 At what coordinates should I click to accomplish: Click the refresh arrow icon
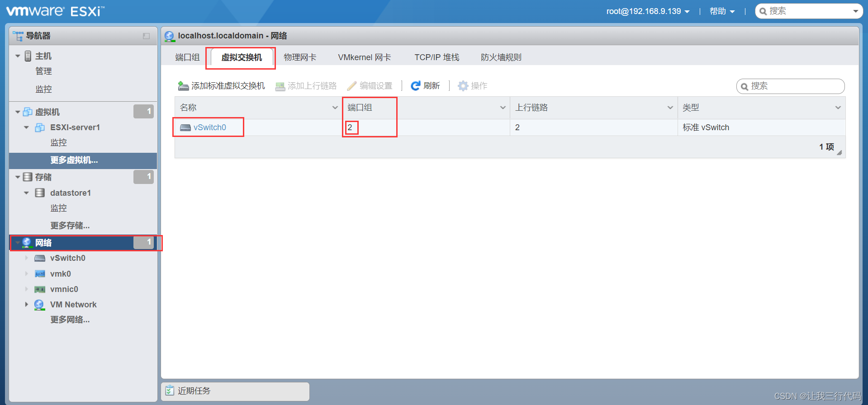pyautogui.click(x=416, y=86)
